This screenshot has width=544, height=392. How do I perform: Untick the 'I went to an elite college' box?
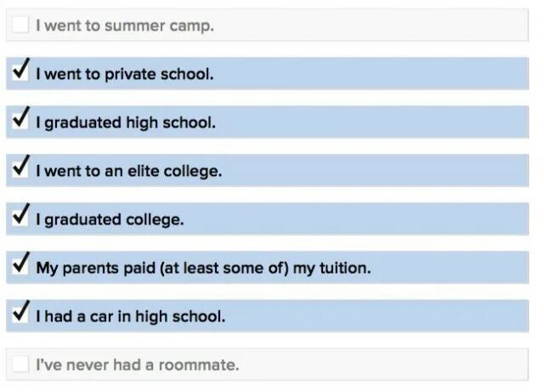tap(20, 170)
